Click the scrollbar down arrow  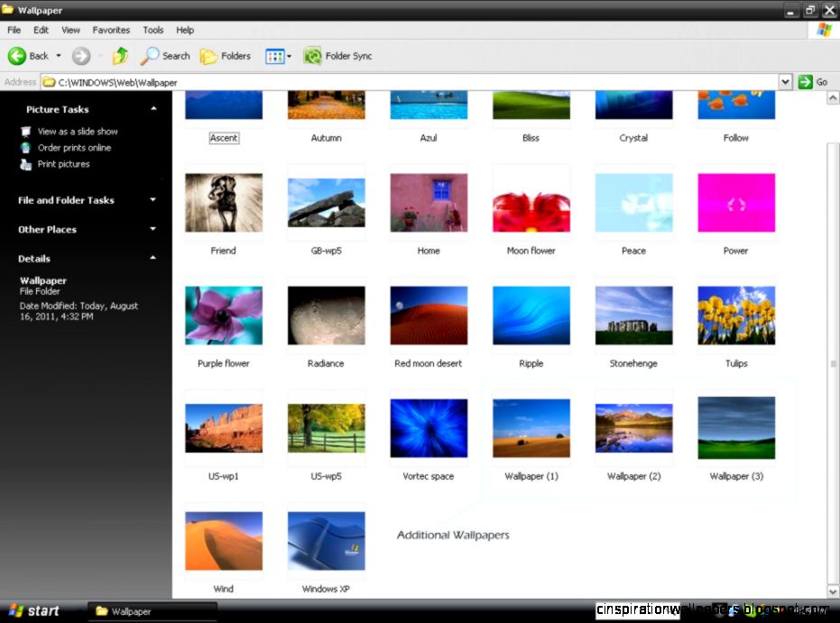coord(833,592)
